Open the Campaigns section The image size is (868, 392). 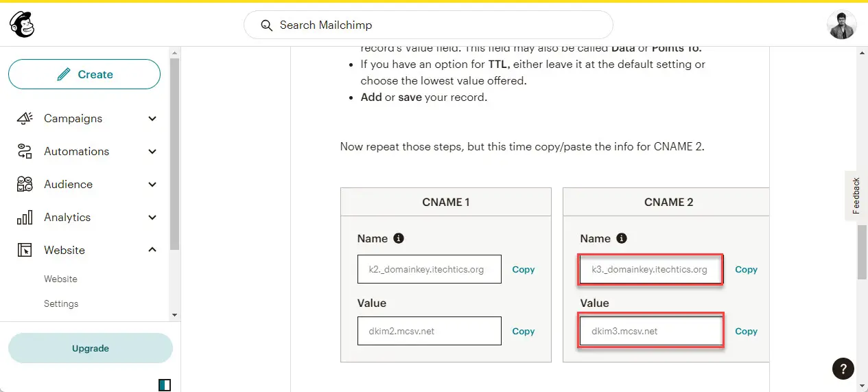tap(73, 118)
